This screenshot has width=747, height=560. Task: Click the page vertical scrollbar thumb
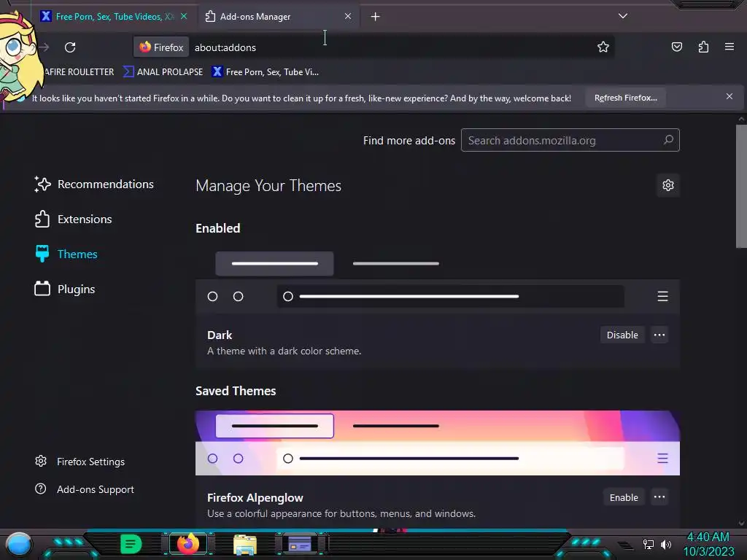pyautogui.click(x=741, y=186)
